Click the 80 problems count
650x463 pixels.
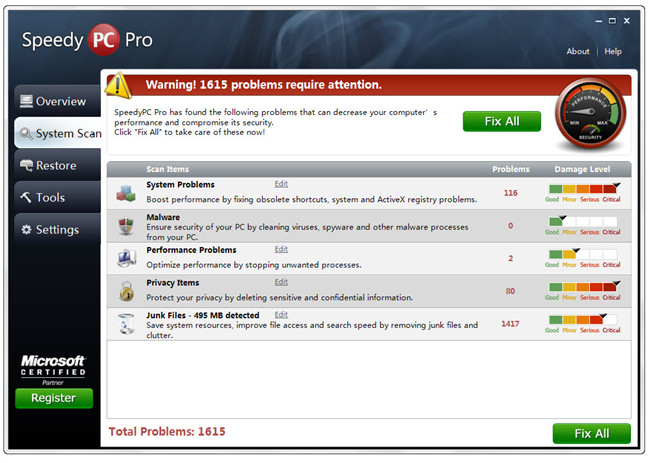[510, 291]
